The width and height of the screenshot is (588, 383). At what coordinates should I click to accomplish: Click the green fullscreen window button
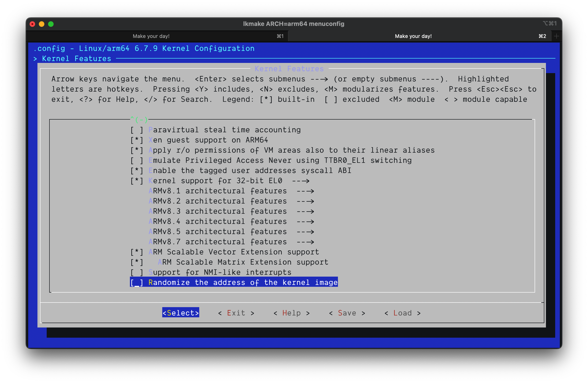[51, 24]
